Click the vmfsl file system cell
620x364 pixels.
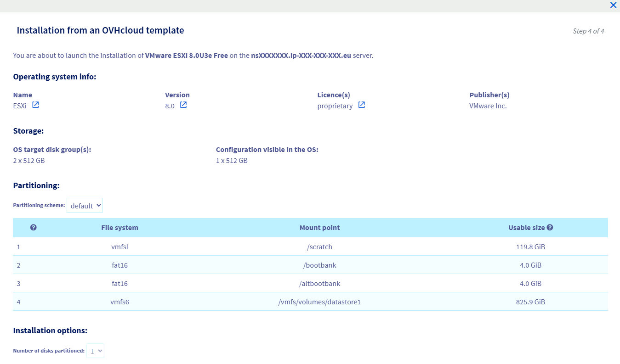pyautogui.click(x=119, y=247)
